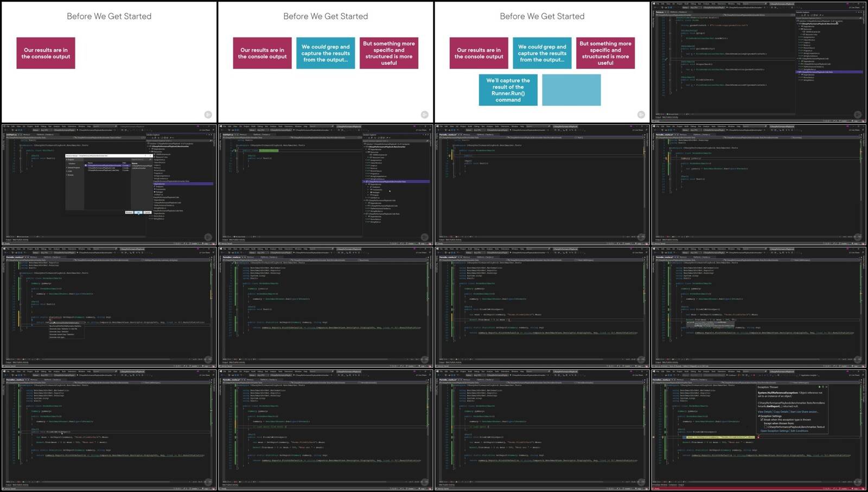
Task: Click the Copy Details link
Action: click(781, 412)
